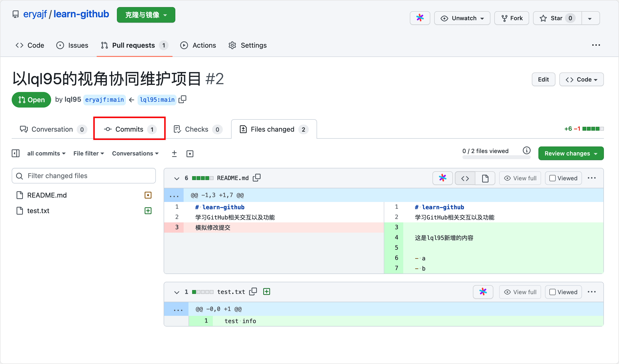Open more options for test.txt diff
The width and height of the screenshot is (619, 364).
pos(591,291)
